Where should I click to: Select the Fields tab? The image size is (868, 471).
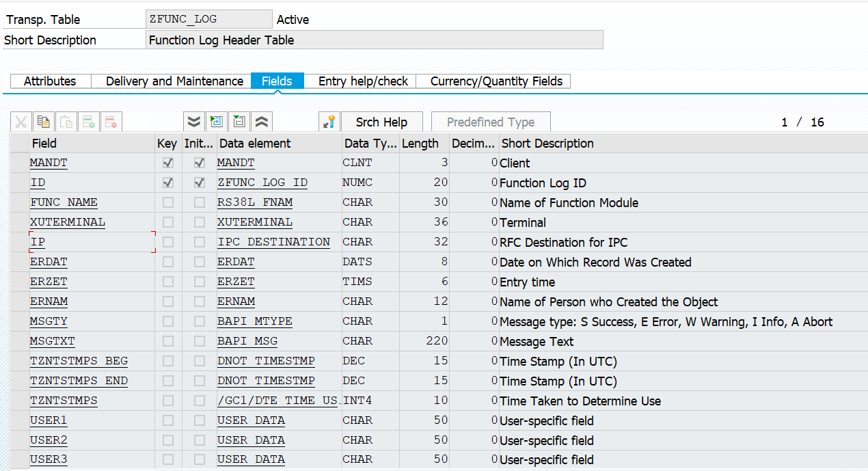pos(277,81)
